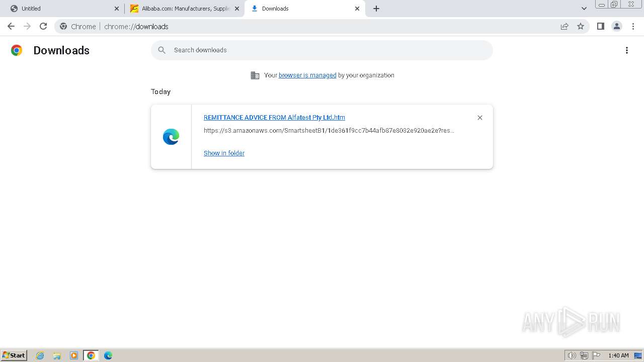Open the side panel icon
Viewport: 644px width, 362px height.
tap(600, 26)
